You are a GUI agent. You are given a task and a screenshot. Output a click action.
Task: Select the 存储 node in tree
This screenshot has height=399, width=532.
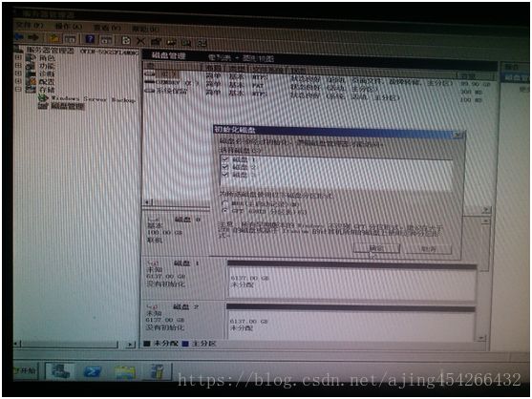click(x=47, y=90)
